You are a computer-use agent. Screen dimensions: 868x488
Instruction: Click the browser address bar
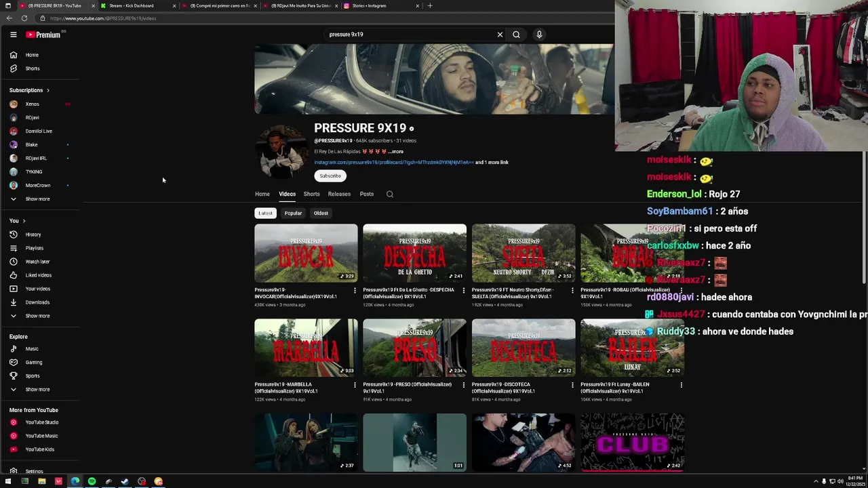coord(325,18)
